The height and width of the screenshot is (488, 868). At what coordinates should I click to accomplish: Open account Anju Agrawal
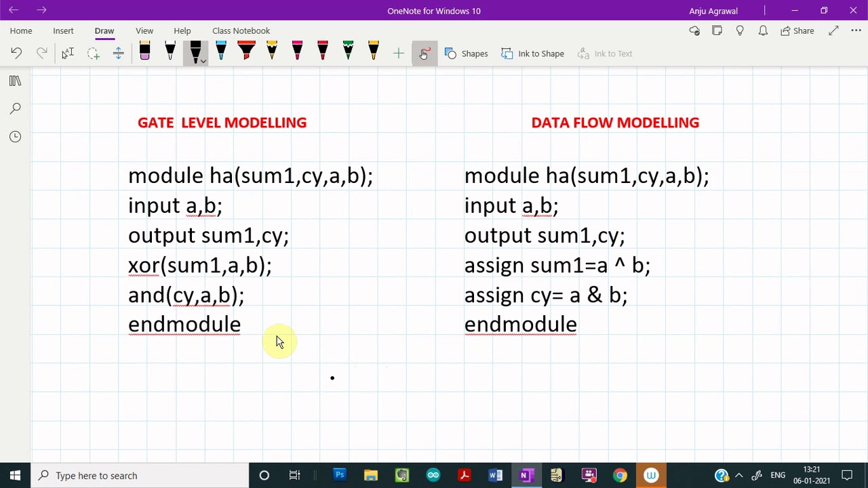coord(713,11)
